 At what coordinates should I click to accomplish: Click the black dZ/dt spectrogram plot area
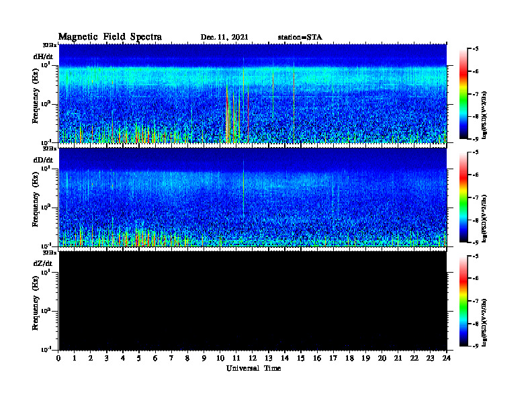click(x=253, y=301)
